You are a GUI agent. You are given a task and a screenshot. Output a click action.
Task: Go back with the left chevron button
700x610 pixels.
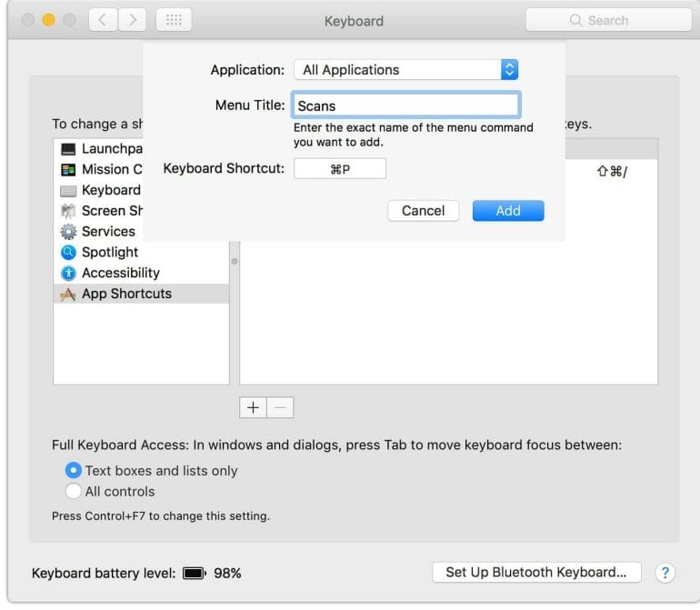click(103, 20)
